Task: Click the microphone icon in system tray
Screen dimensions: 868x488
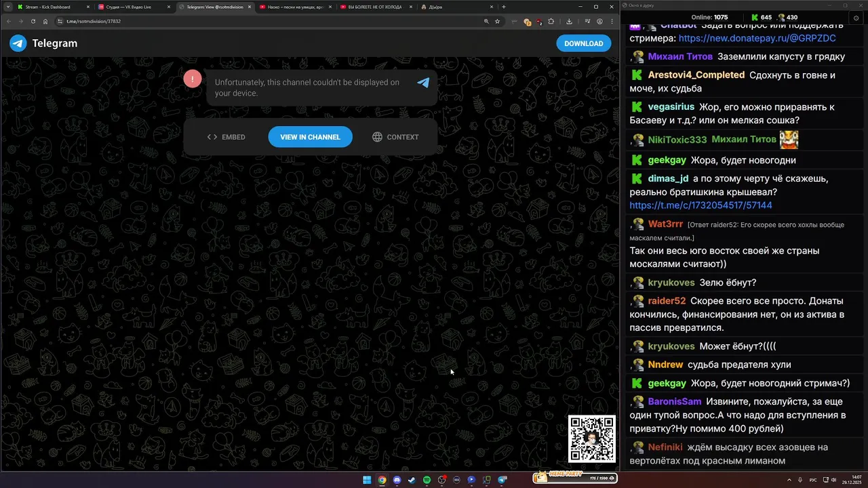Action: point(800,480)
